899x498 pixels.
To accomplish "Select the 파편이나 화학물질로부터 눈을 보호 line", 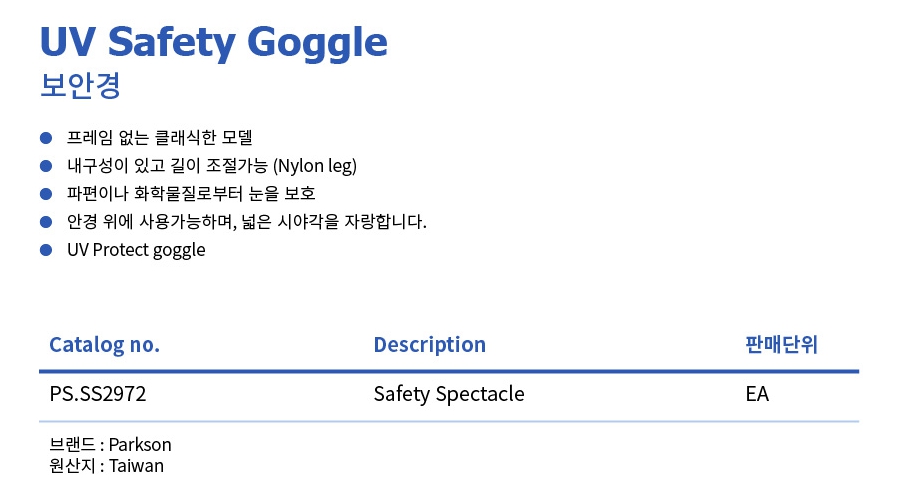I will click(190, 193).
